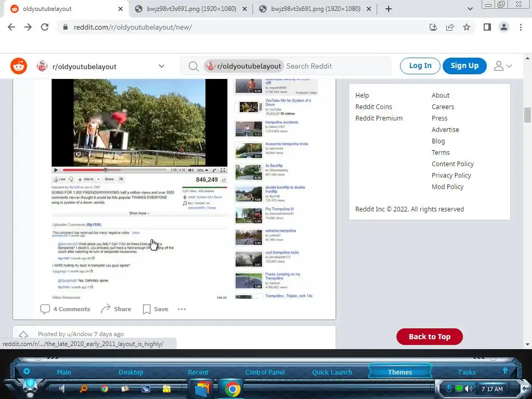Select the Tasks dock tab
The height and width of the screenshot is (399, 532).
467,372
